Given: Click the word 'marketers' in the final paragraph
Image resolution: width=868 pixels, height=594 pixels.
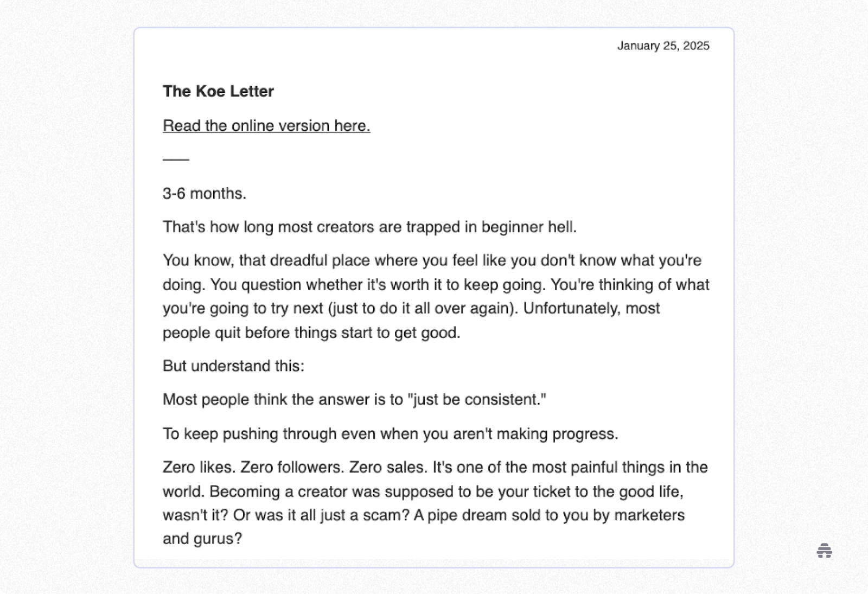Looking at the screenshot, I should 649,515.
